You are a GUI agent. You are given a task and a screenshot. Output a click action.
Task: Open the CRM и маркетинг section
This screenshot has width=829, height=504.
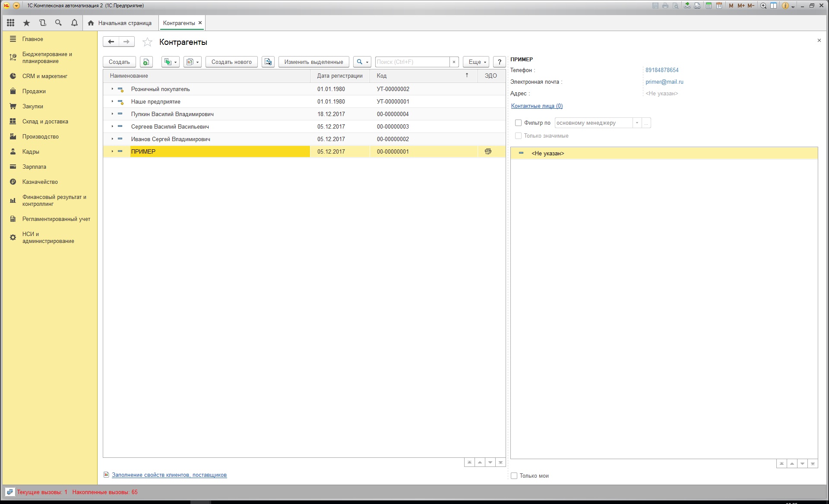tap(45, 76)
